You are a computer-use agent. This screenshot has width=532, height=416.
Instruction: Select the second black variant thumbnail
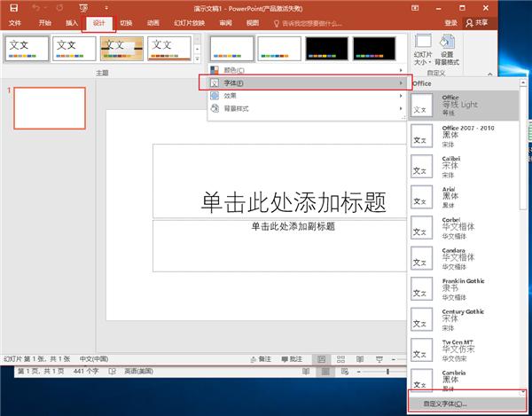(374, 49)
